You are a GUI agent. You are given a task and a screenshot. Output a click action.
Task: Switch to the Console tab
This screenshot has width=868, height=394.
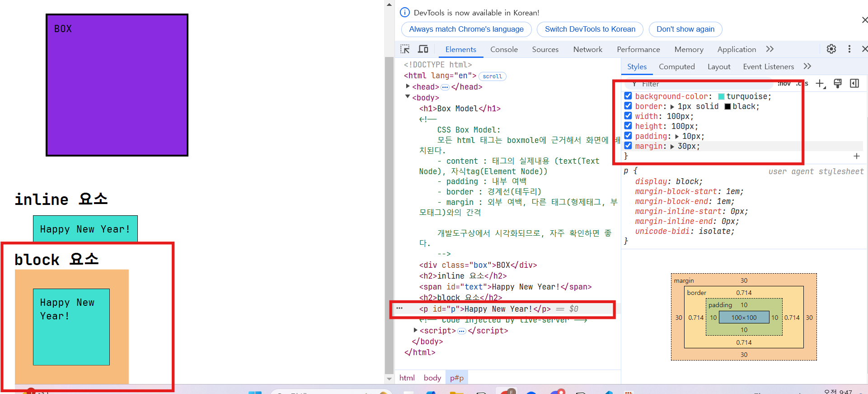point(504,49)
